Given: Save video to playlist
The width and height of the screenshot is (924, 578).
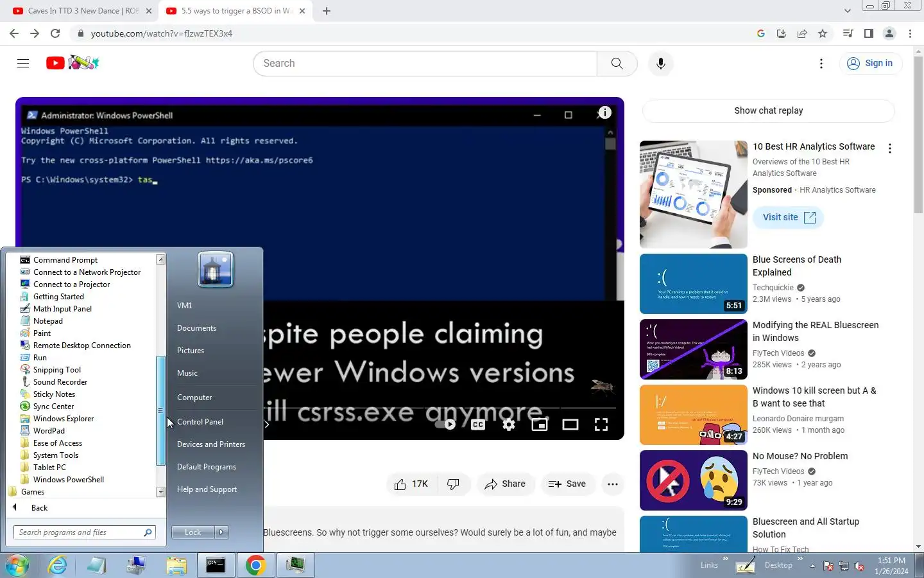Looking at the screenshot, I should click(567, 484).
